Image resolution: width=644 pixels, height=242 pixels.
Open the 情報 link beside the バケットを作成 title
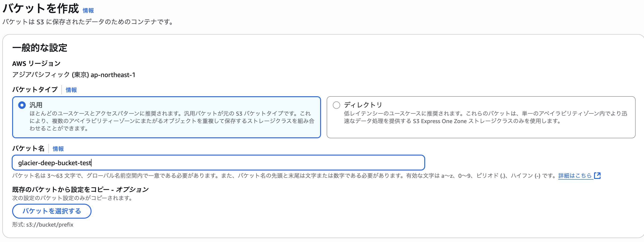tap(88, 11)
